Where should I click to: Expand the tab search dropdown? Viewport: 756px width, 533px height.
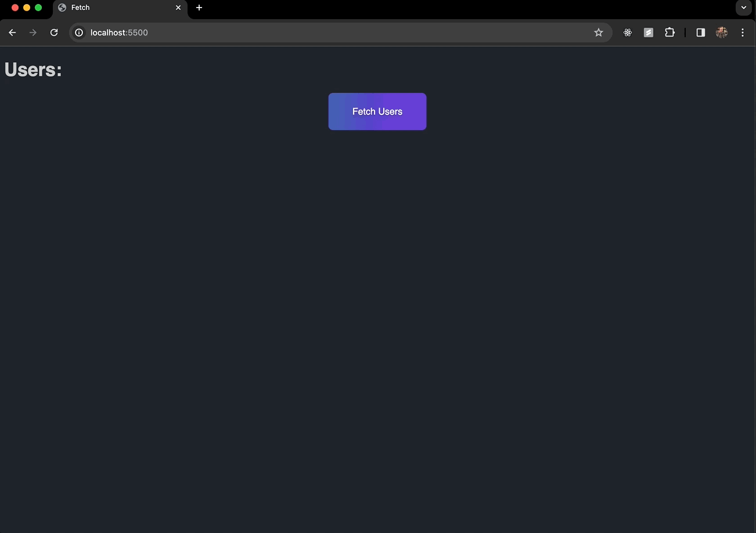click(x=743, y=8)
